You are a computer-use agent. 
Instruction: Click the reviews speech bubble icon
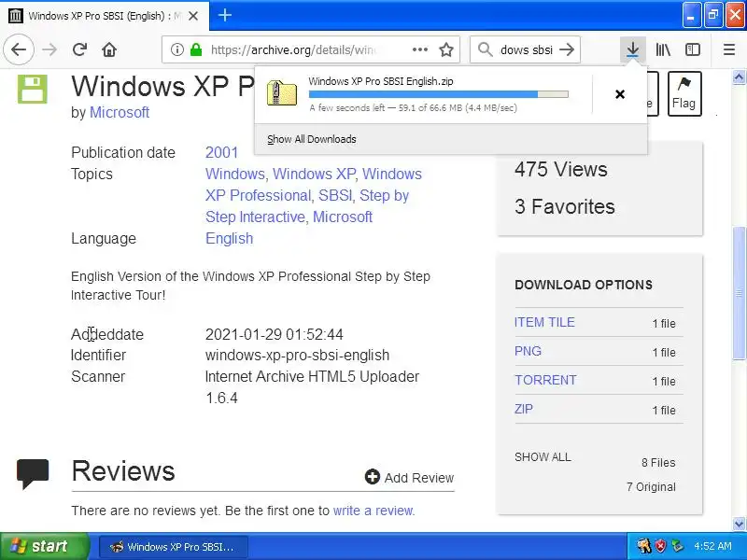click(x=33, y=473)
